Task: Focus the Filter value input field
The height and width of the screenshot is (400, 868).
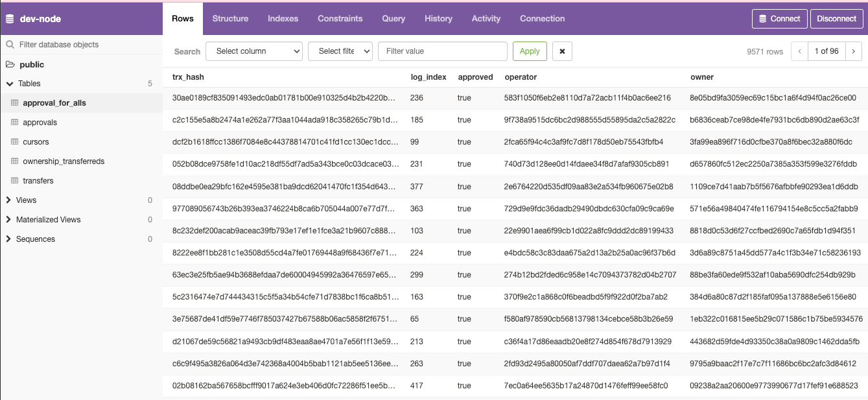Action: click(442, 51)
